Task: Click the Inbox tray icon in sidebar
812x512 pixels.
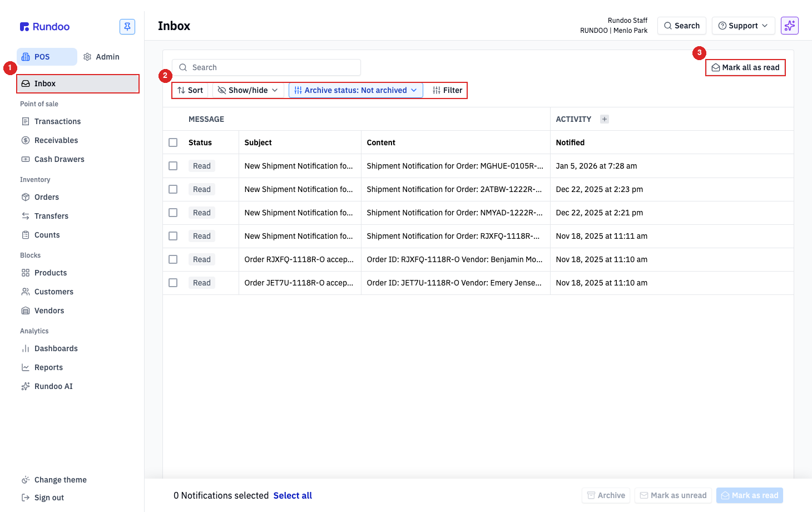Action: point(26,83)
